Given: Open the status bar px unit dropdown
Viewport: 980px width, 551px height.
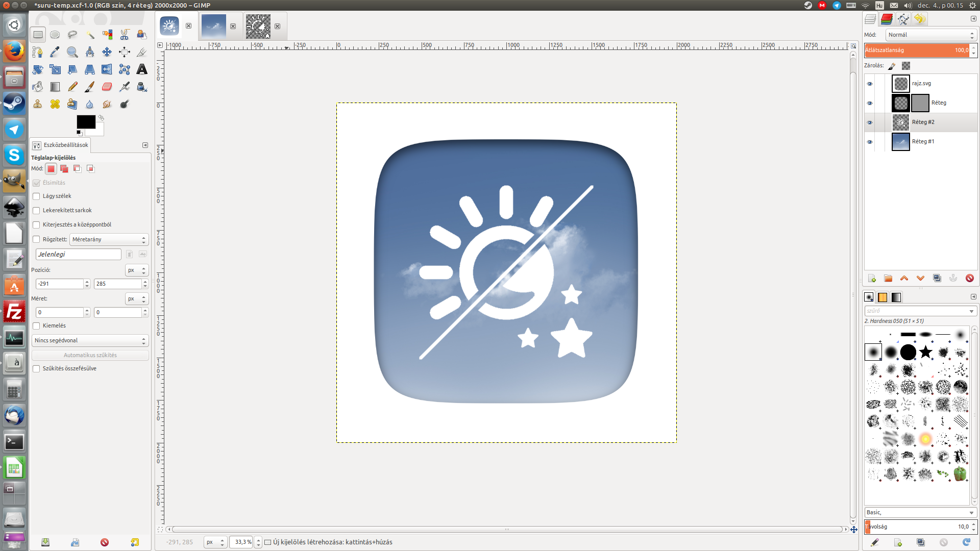Looking at the screenshot, I should pos(215,542).
